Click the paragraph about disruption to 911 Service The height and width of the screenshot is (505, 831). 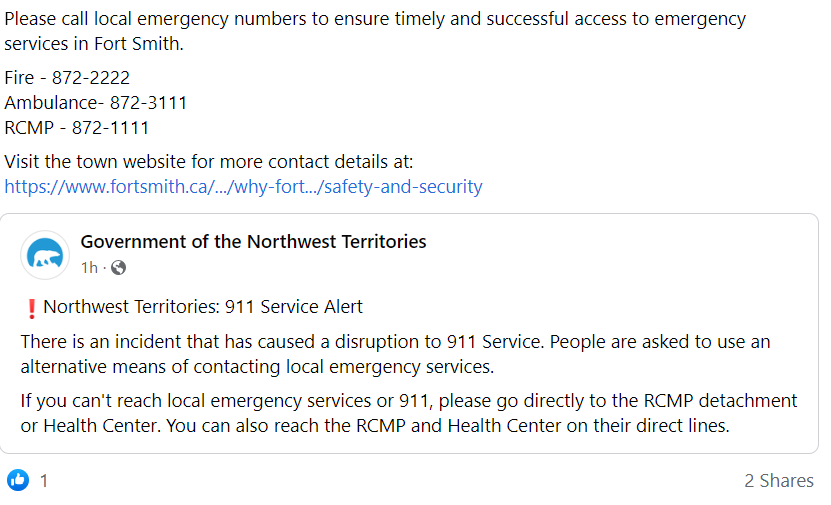coord(395,342)
